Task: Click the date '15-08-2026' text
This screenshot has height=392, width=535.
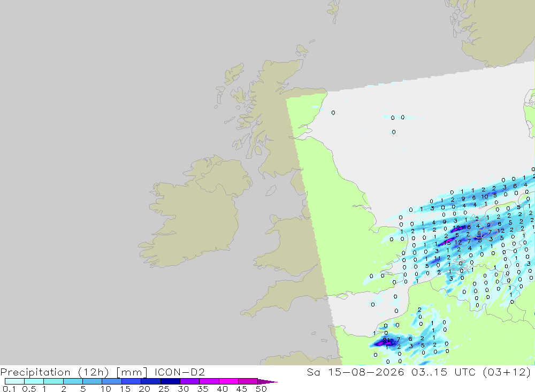Action: tap(366, 372)
